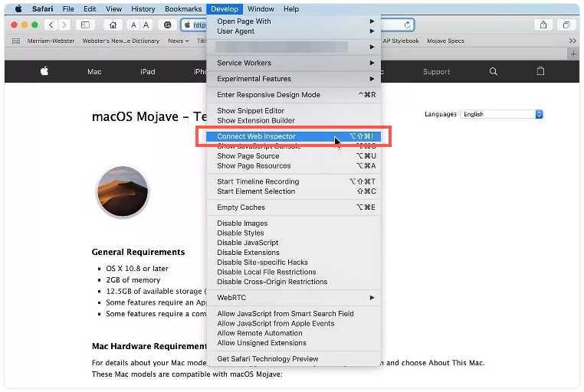Choose Start Element Selection
The width and height of the screenshot is (584, 392).
pos(294,191)
